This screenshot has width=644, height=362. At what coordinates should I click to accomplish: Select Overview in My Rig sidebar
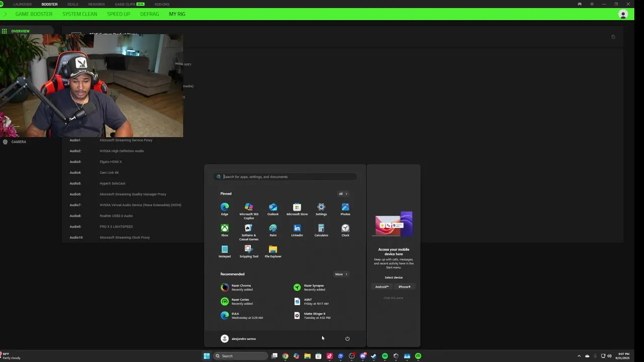20,31
